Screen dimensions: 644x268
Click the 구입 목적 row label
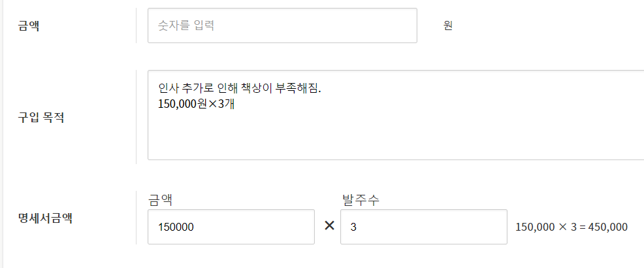point(40,118)
